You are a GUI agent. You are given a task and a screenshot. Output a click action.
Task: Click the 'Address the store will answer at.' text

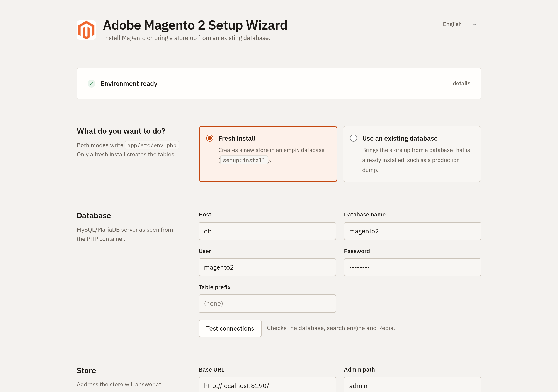[120, 384]
